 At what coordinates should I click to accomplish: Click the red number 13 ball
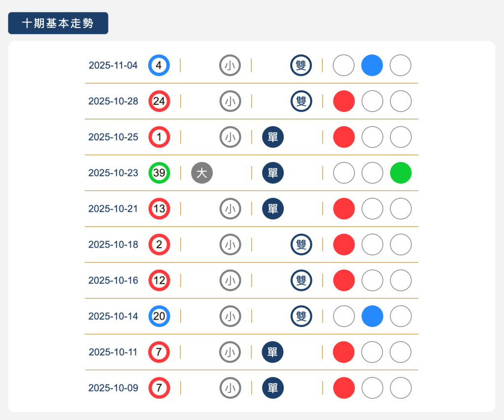click(x=159, y=209)
